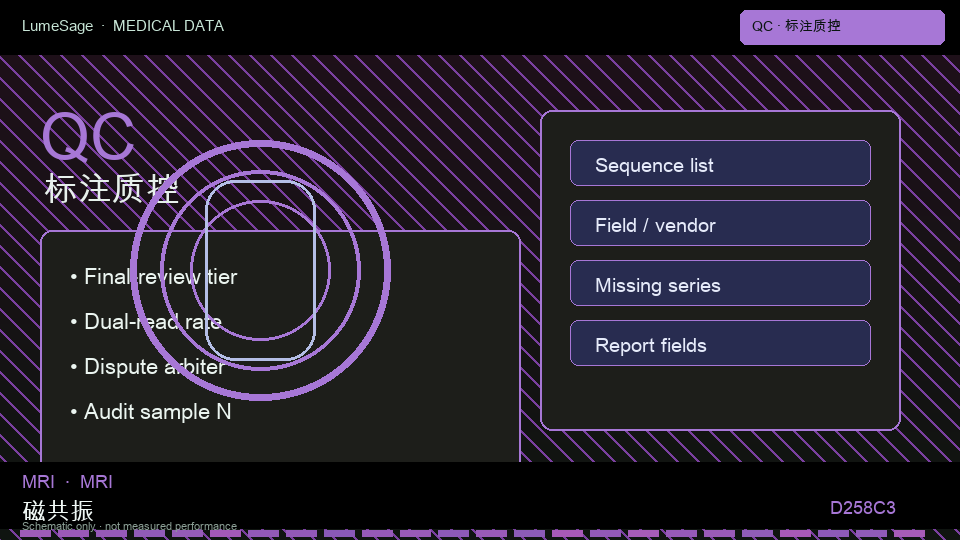Click the Dispute arbiter bullet
Screen dimensions: 960x540
click(148, 366)
